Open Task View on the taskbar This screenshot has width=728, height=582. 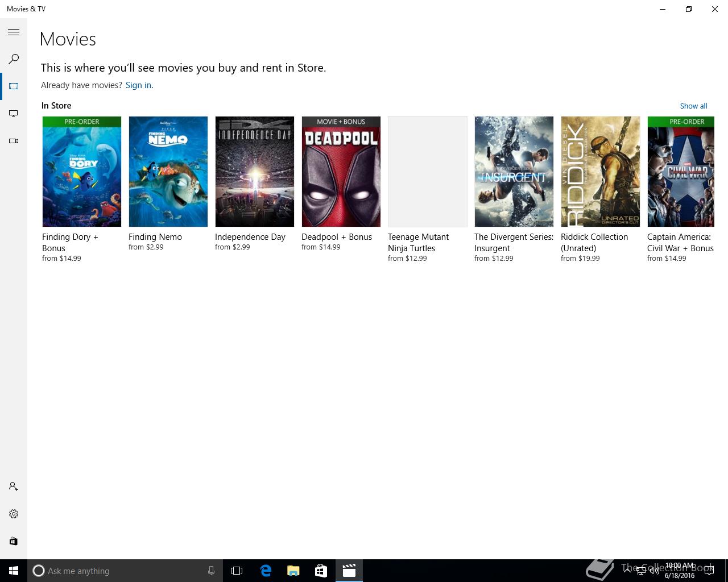point(237,571)
